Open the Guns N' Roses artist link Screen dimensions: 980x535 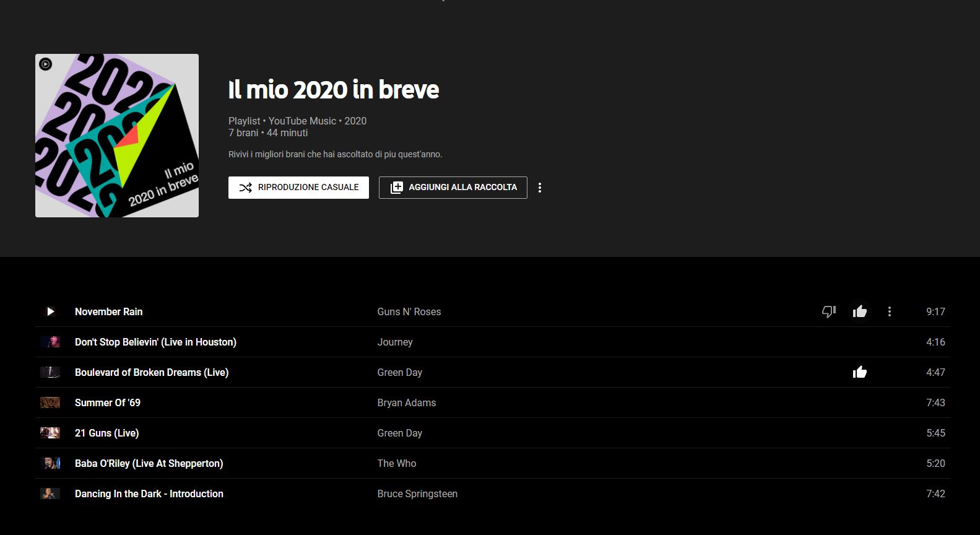tap(409, 311)
